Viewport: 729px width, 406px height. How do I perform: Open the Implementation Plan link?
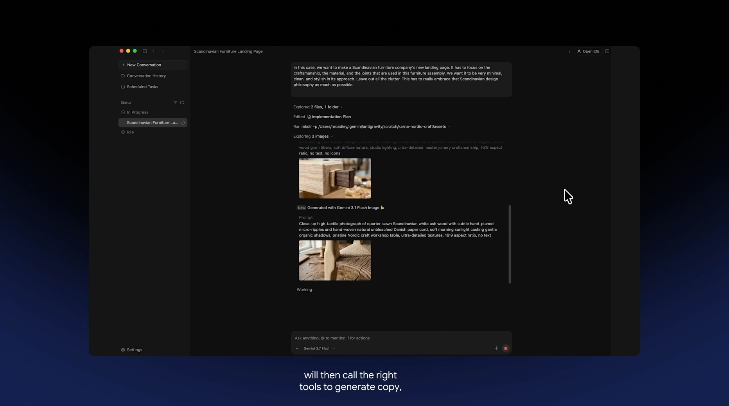pyautogui.click(x=329, y=117)
